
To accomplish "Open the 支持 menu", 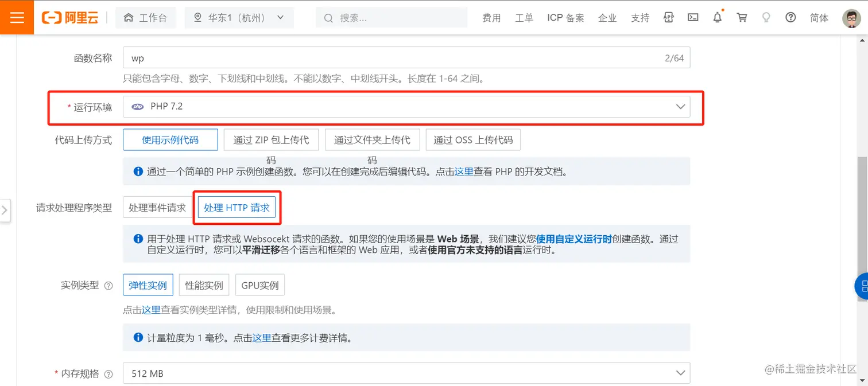I will coord(640,18).
